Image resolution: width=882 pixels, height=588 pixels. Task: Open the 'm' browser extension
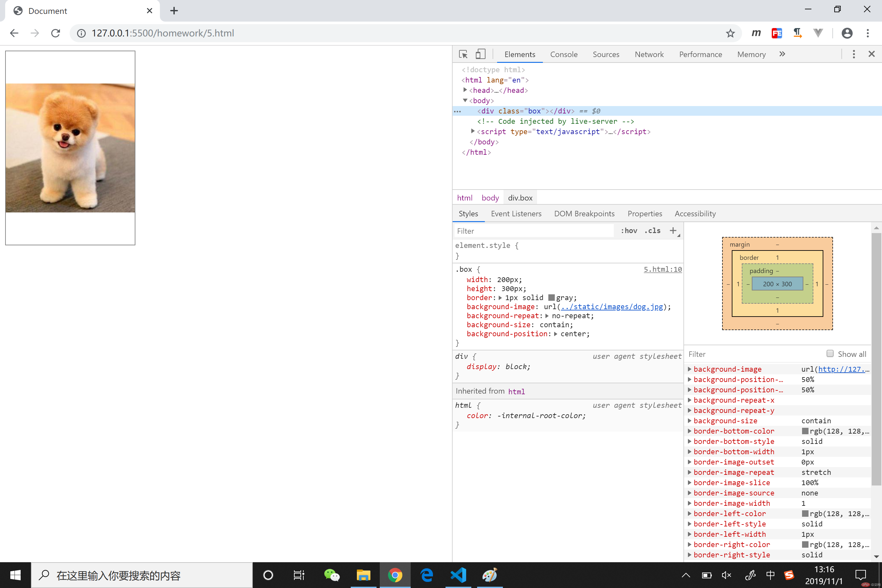[756, 34]
